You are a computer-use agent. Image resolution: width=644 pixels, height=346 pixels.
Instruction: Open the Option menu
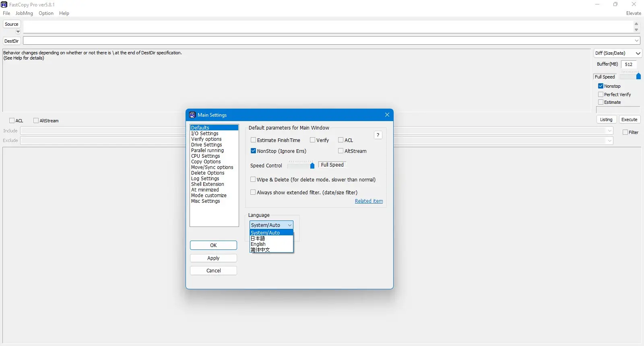click(46, 13)
